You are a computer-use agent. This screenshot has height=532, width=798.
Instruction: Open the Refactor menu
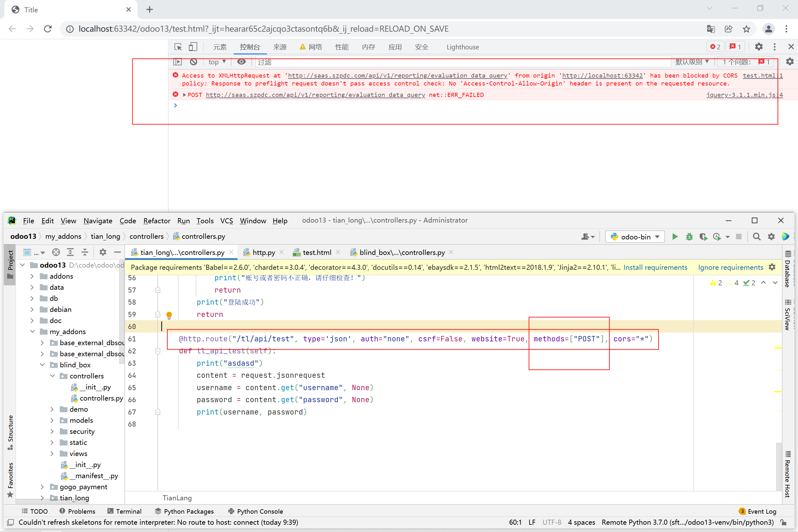(x=156, y=220)
